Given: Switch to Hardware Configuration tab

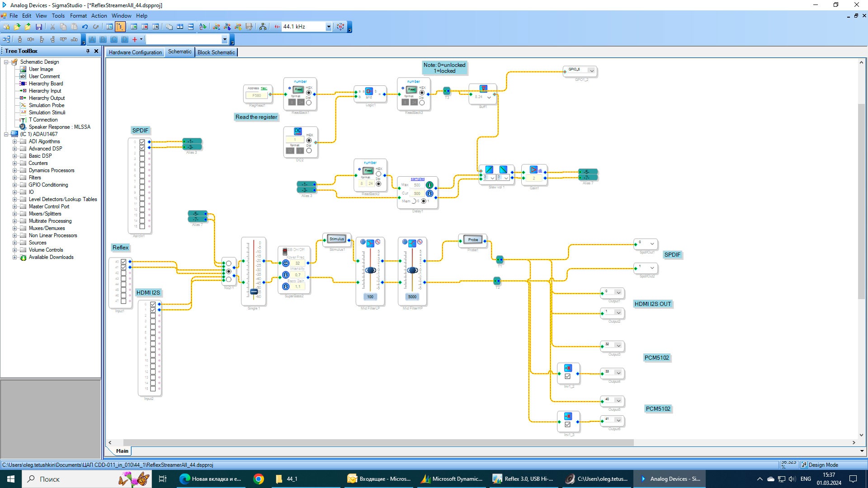Looking at the screenshot, I should tap(135, 52).
